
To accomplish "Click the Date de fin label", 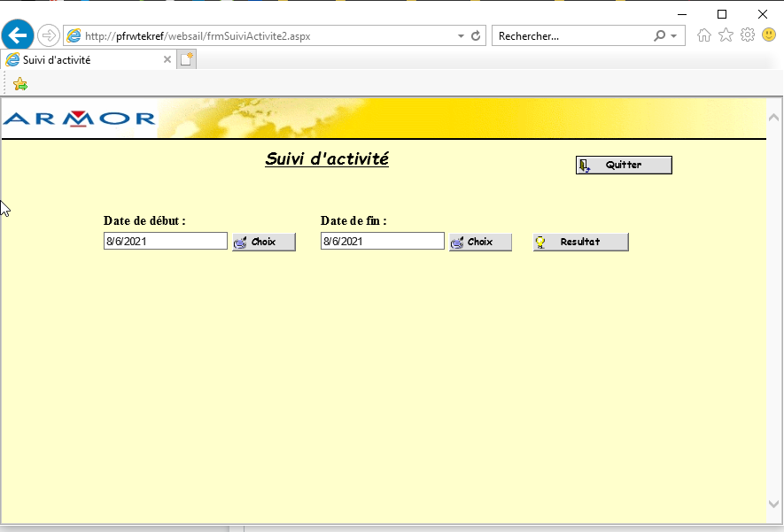I will point(353,220).
